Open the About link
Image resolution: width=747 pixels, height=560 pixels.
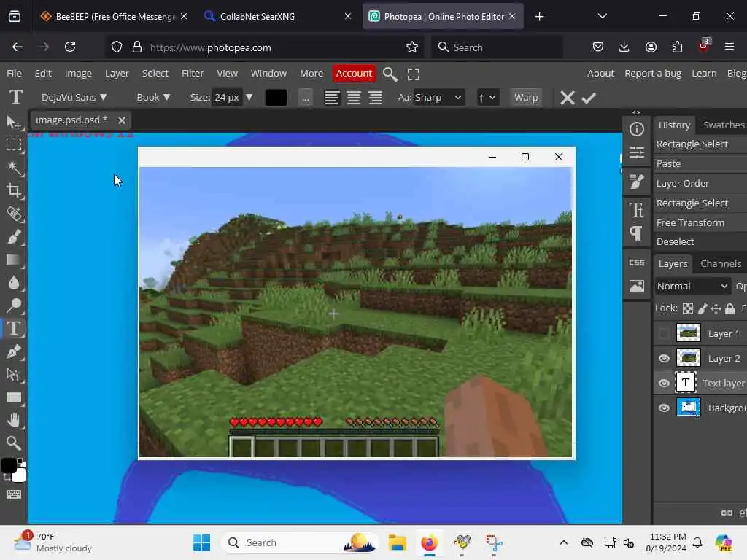click(600, 74)
